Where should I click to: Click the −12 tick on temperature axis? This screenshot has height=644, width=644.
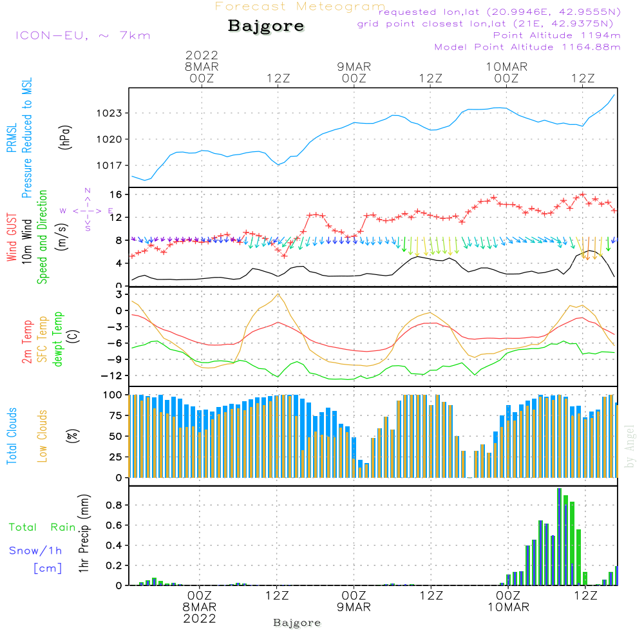tap(111, 376)
